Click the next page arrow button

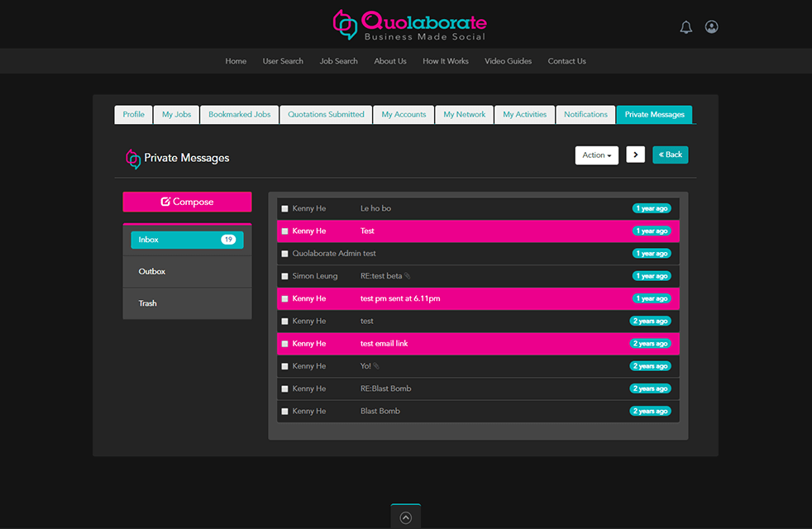coord(635,155)
